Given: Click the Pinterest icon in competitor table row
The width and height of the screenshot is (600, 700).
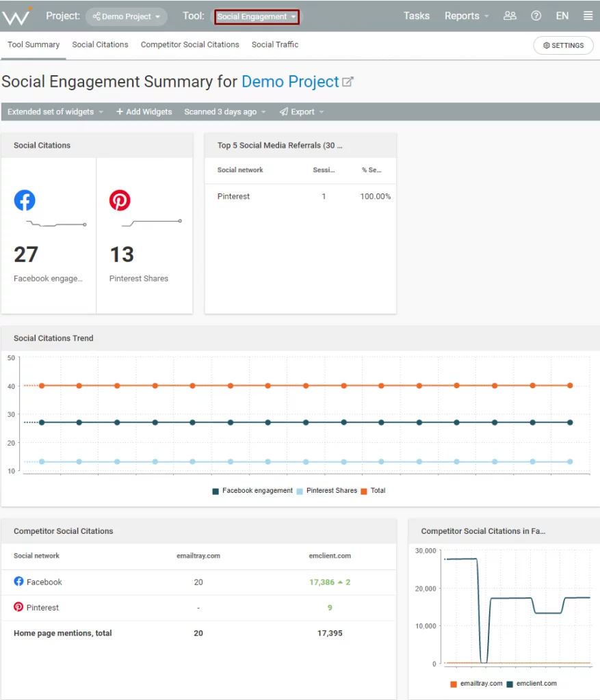Looking at the screenshot, I should [18, 607].
